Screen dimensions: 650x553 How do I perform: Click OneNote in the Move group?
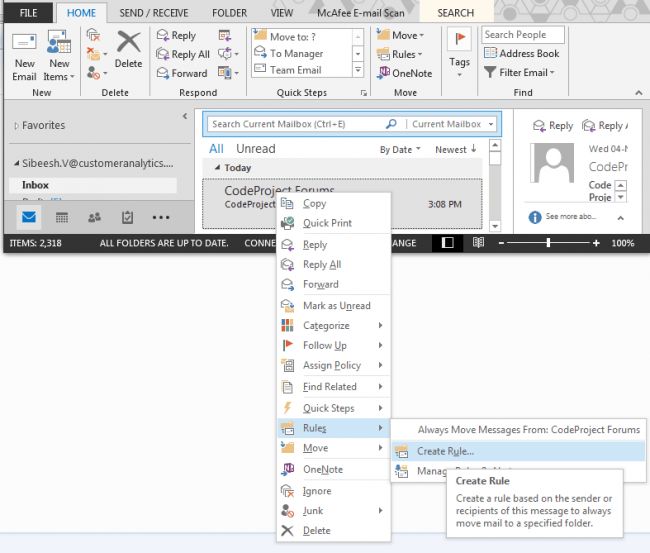[404, 73]
